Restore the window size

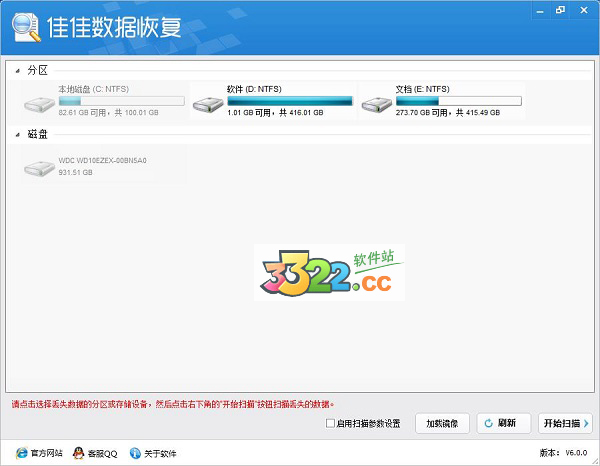561,10
